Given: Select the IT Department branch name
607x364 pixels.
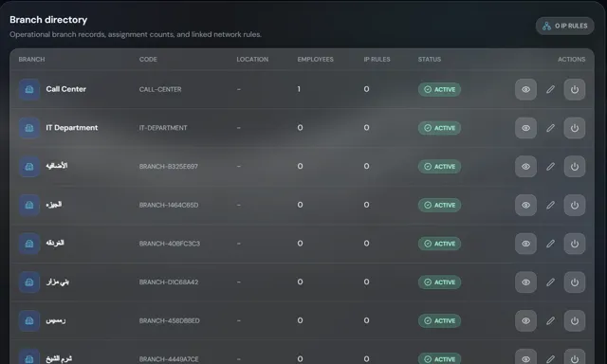Looking at the screenshot, I should pos(72,128).
